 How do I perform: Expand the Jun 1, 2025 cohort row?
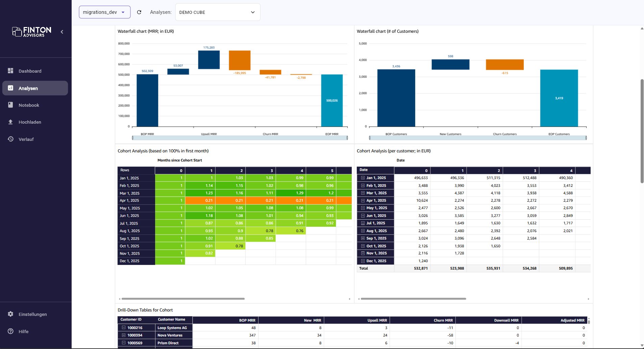point(363,216)
